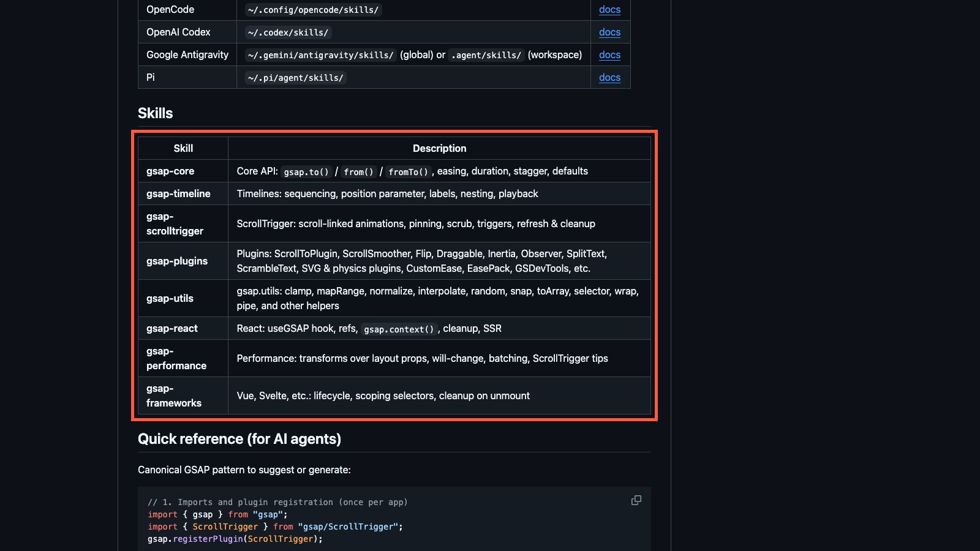Click the ScrollTrigger scroll-linked animations description
Screen dimensions: 980x551
point(439,223)
